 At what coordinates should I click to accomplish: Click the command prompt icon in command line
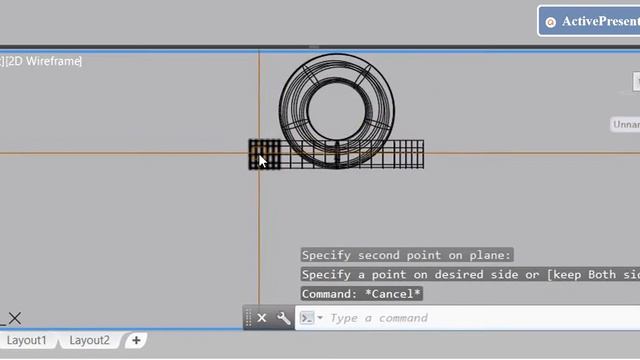pyautogui.click(x=307, y=318)
